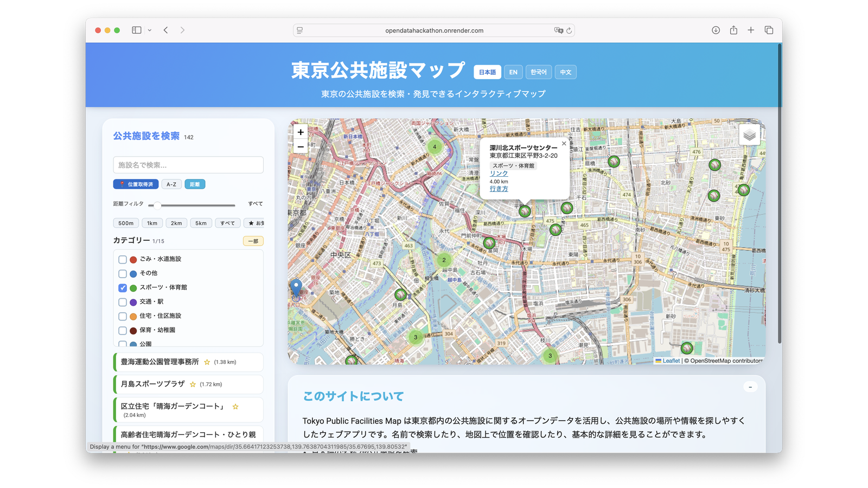This screenshot has width=868, height=488.
Task: Select 豊海運動公園管理事務所 in the results list
Action: point(188,362)
